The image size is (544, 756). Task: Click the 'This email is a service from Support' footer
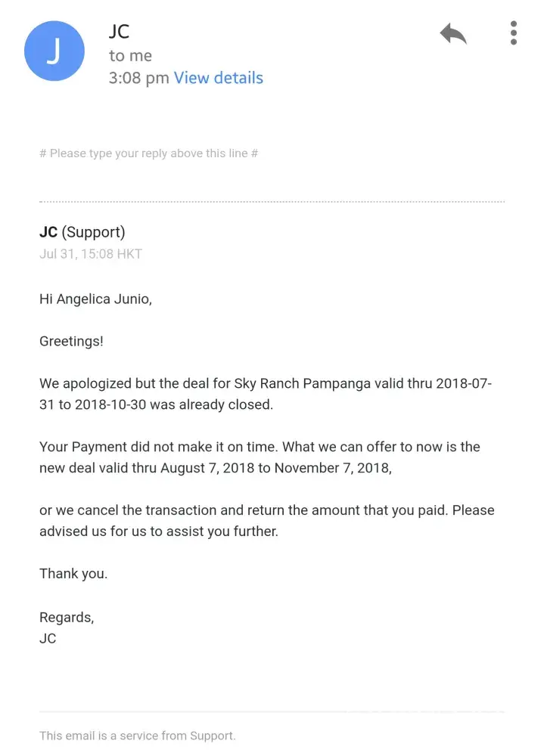click(138, 736)
